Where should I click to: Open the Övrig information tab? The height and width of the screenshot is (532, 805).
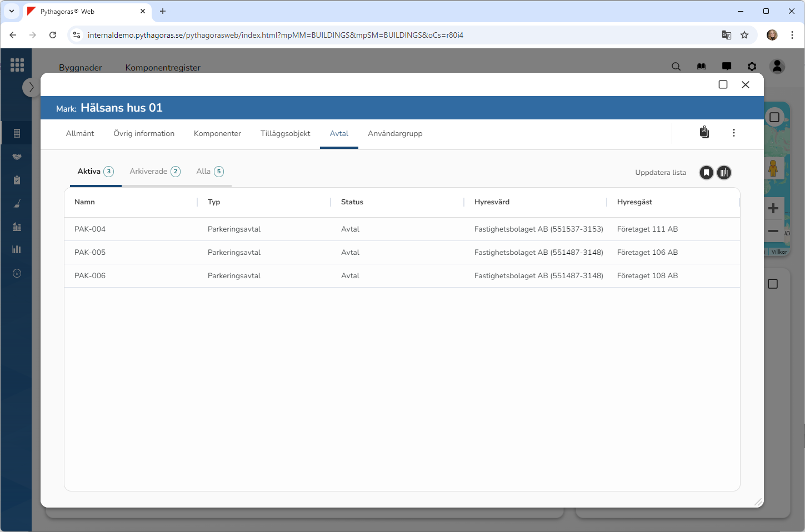tap(144, 134)
